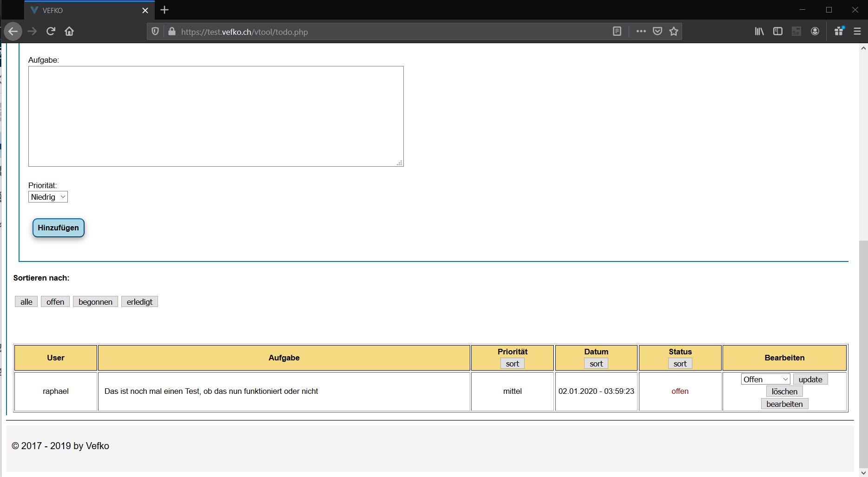Screen dimensions: 868x477
Task: Open the Offen status dropdown in table
Action: 765,379
